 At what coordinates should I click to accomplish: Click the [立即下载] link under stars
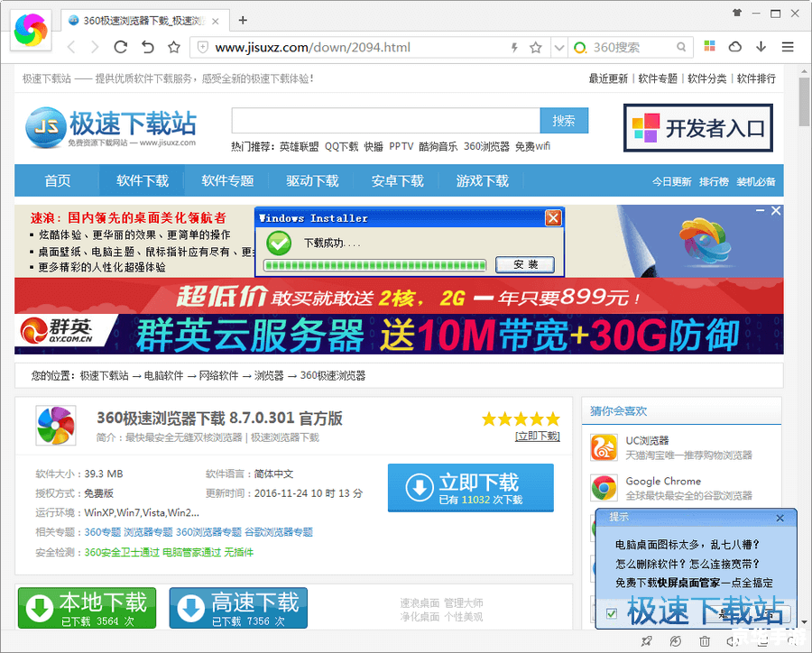[x=538, y=436]
